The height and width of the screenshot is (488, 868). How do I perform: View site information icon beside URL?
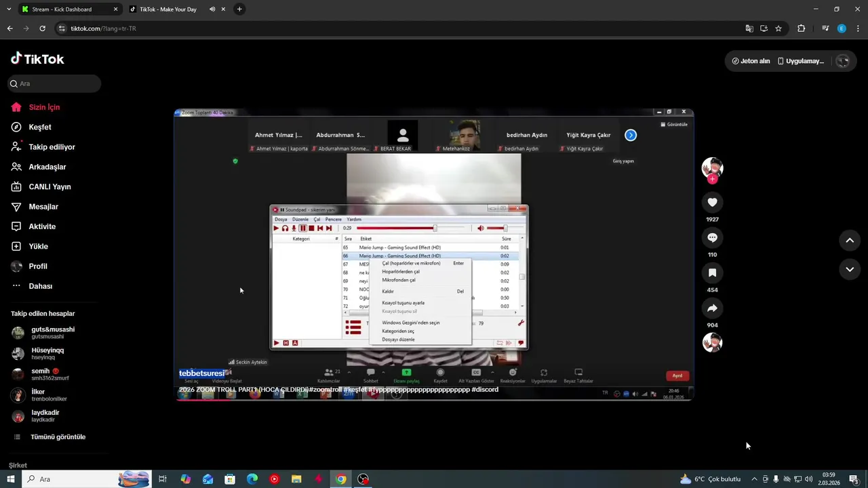click(62, 28)
